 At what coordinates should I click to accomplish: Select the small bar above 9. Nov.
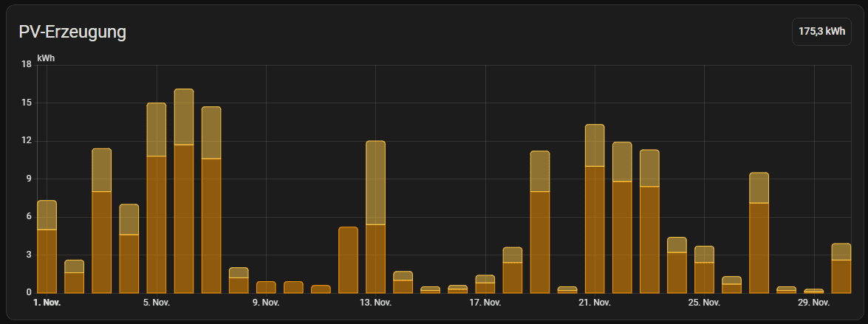266,287
